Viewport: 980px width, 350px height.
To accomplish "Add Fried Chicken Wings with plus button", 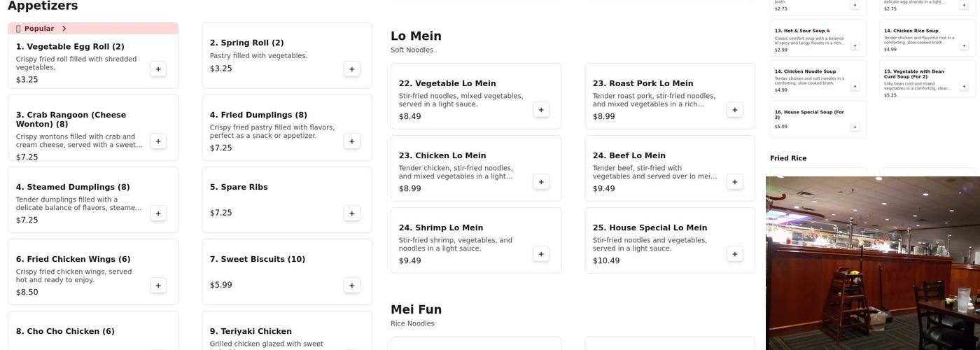I will [158, 286].
